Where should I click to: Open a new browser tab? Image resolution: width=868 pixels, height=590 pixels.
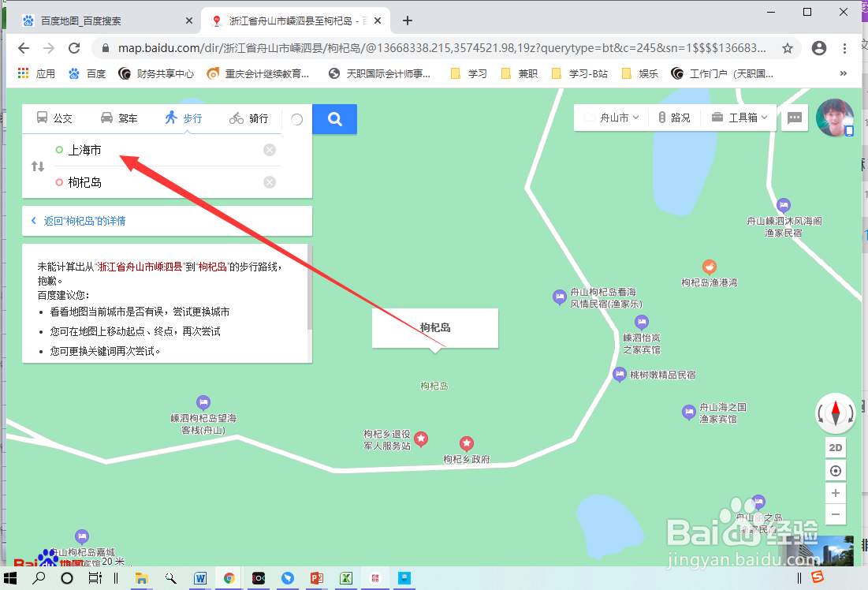[x=408, y=21]
